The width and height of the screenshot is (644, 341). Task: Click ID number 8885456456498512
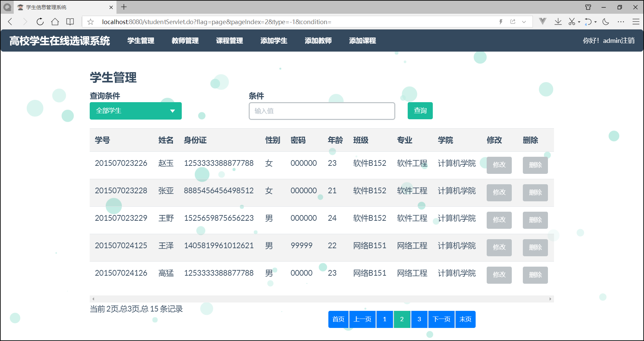tap(219, 191)
